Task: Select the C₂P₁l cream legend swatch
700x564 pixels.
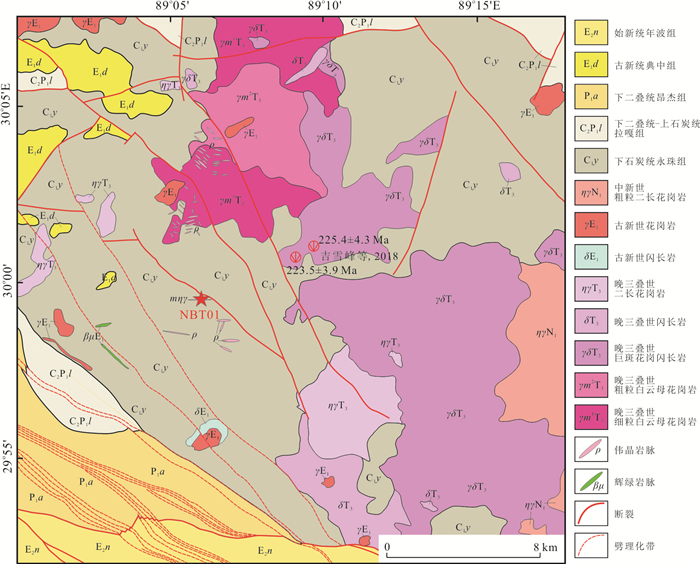Action: point(591,129)
